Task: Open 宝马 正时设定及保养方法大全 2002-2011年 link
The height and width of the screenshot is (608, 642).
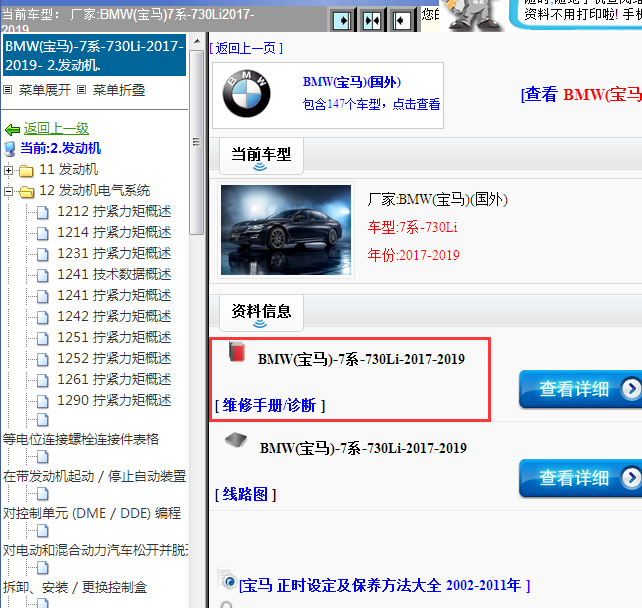Action: pyautogui.click(x=384, y=585)
